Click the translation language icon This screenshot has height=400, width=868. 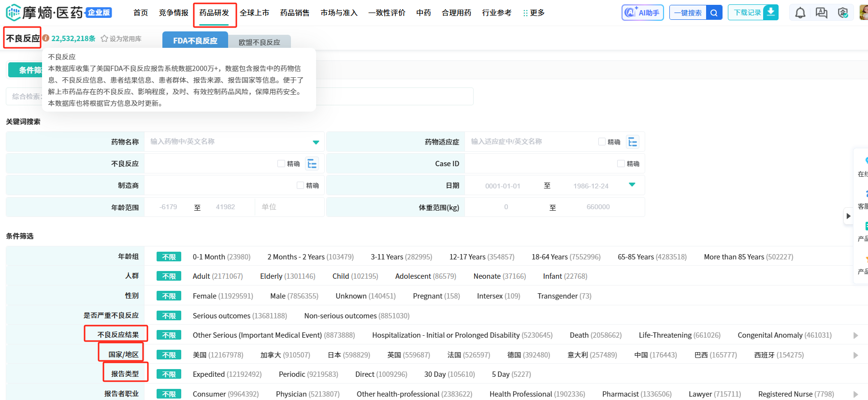click(822, 13)
